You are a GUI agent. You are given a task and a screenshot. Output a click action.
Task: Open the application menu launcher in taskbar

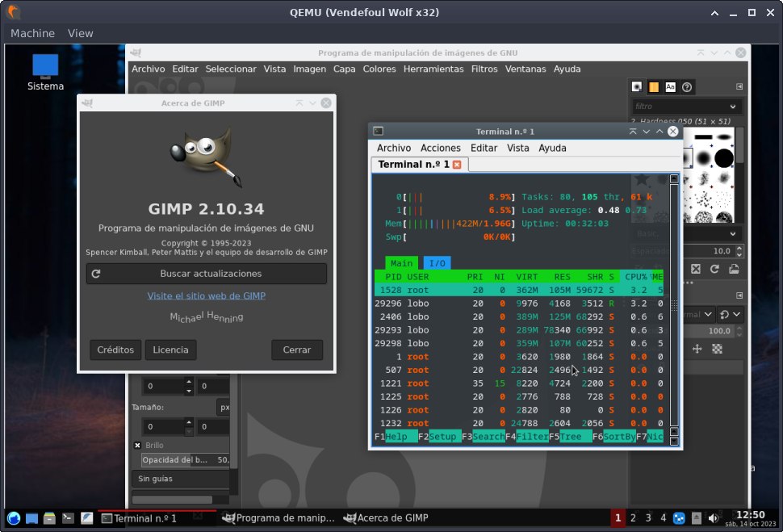click(x=14, y=518)
